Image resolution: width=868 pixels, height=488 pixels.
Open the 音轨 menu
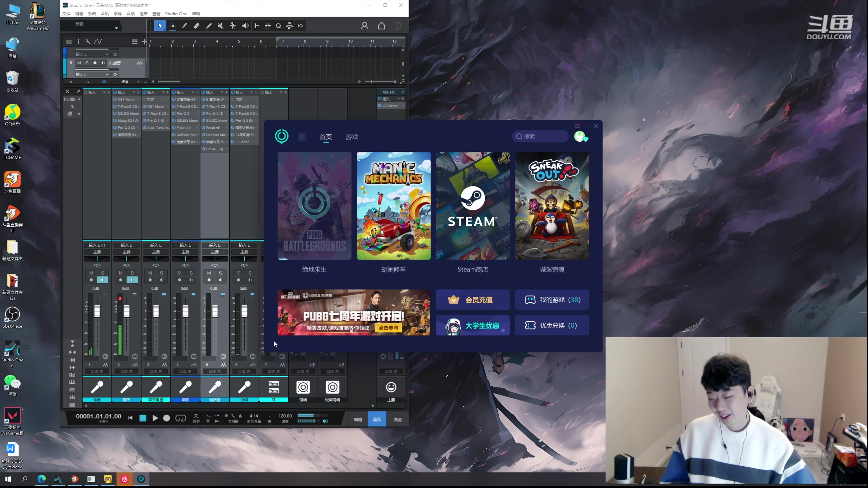pyautogui.click(x=105, y=14)
